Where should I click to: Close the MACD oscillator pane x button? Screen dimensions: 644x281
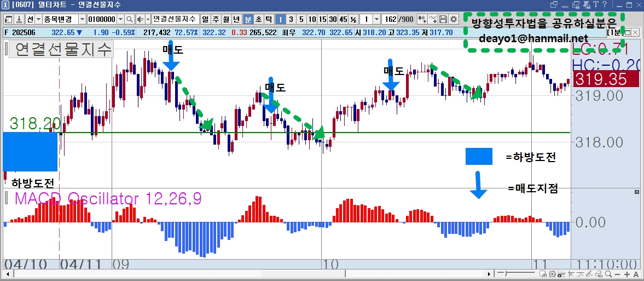[x=637, y=192]
